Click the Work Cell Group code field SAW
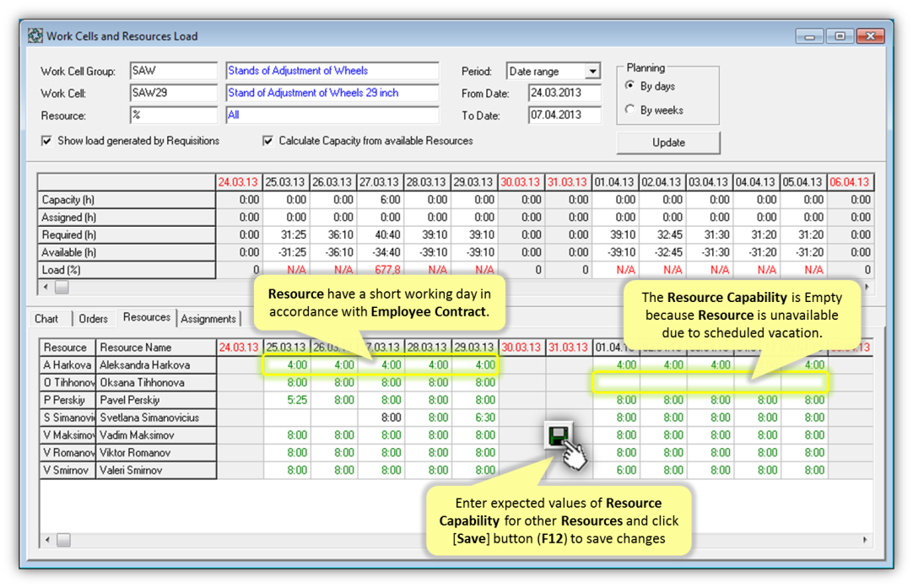Screen dimensions: 913x588 (x=174, y=71)
